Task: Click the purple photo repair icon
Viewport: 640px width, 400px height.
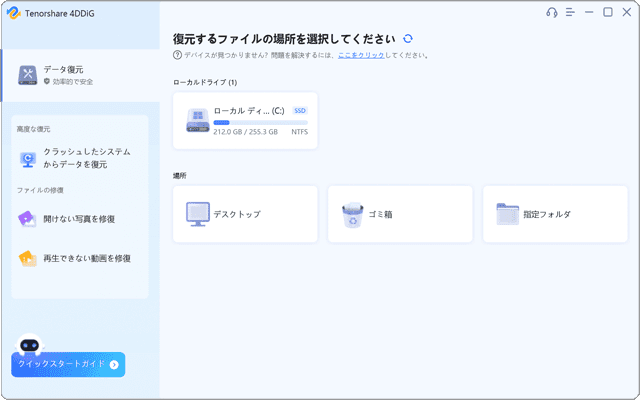Action: [x=27, y=219]
